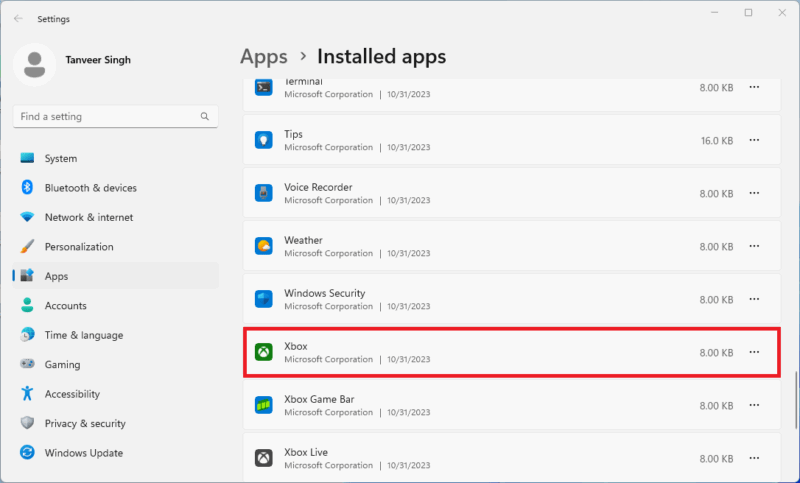Open more options for Tips
Viewport: 800px width, 483px height.
tap(754, 140)
